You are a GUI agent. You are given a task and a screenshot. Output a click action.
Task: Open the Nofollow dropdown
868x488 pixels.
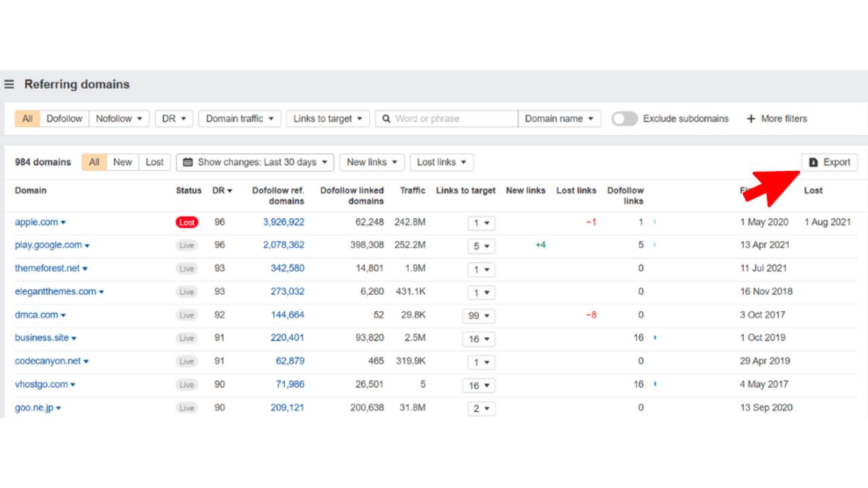tap(119, 119)
